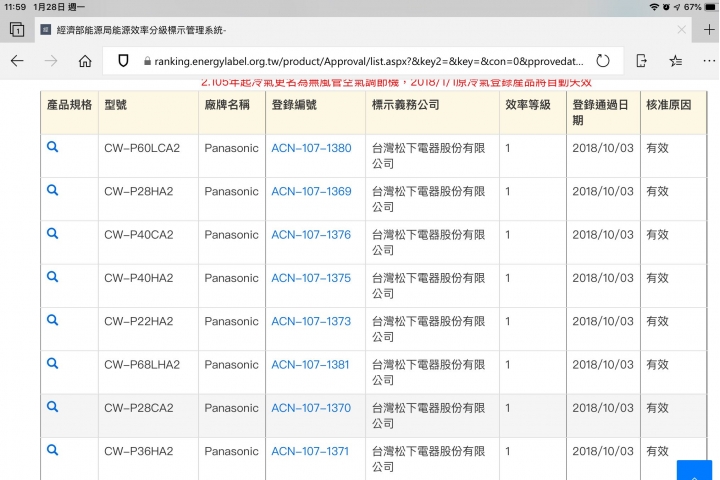The width and height of the screenshot is (720, 480).
Task: Close the energy label system tab
Action: (681, 30)
